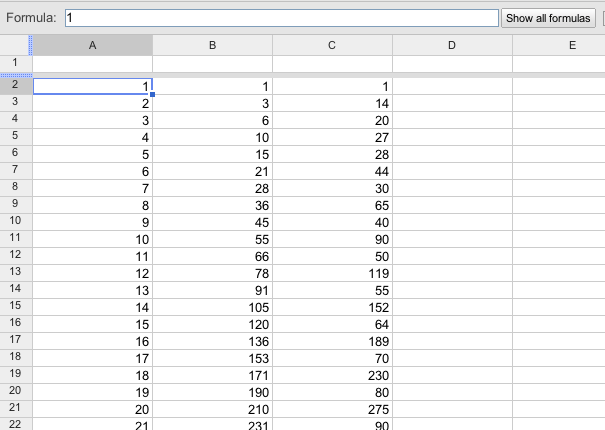Click cell B6 containing 15
605x430 pixels.
(213, 154)
